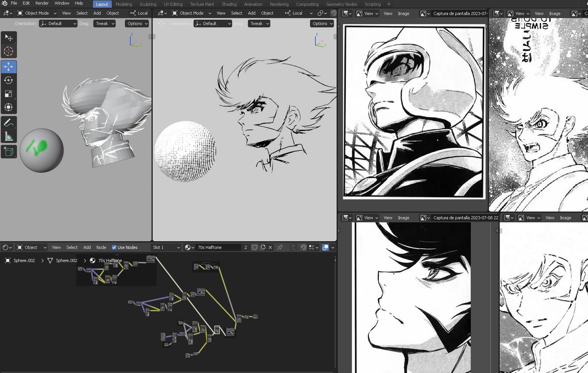Add a new workspace with plus tab
Image resolution: width=588 pixels, height=373 pixels.
(389, 4)
